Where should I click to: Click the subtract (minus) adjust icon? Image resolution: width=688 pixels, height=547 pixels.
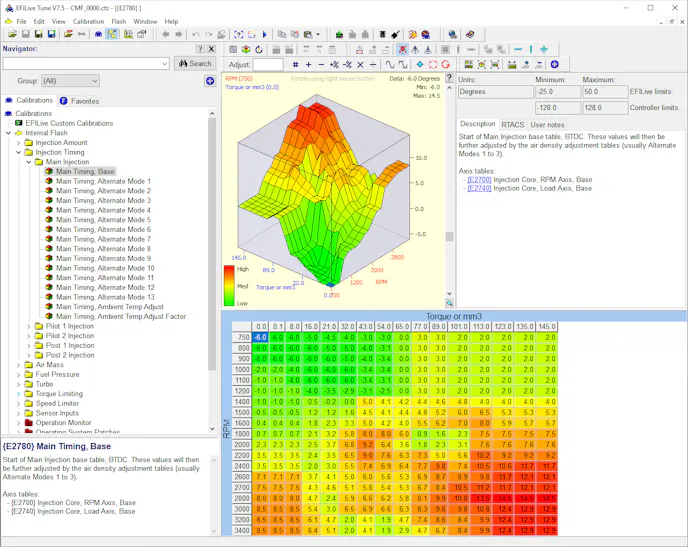pos(321,64)
